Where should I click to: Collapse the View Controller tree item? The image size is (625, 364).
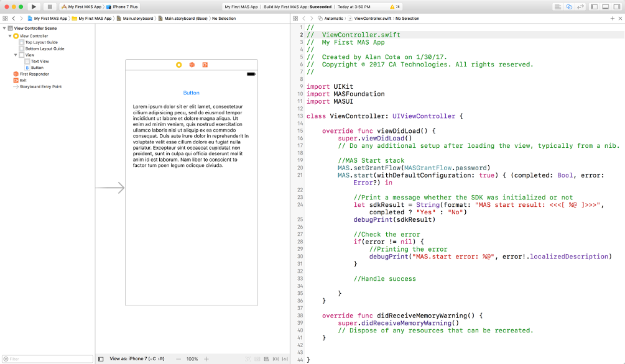click(x=10, y=36)
